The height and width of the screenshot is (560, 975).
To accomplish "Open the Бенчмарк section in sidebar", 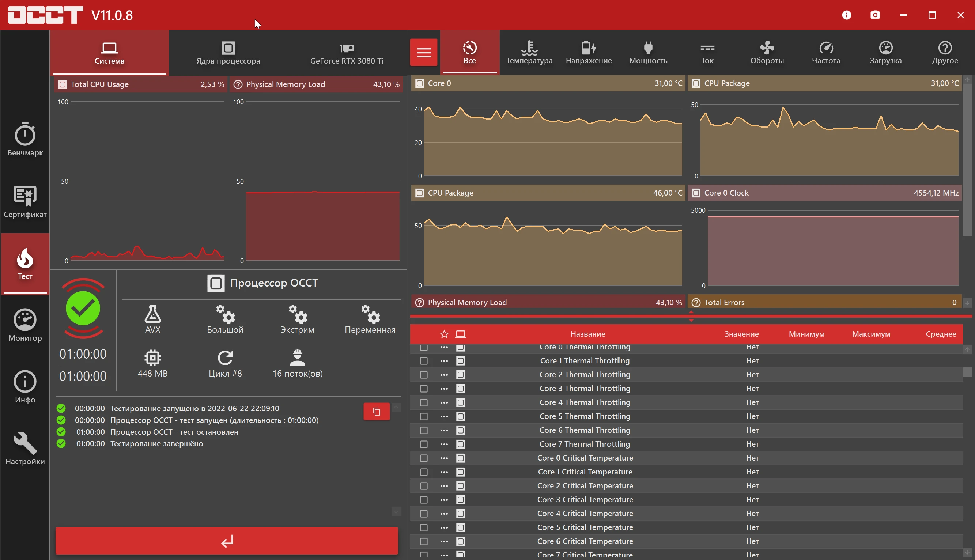I will tap(25, 139).
